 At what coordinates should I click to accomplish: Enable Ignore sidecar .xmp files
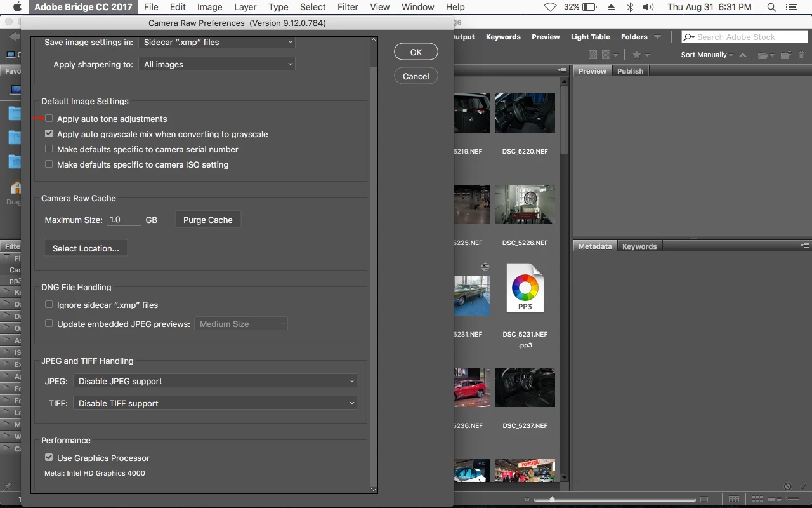pos(49,305)
